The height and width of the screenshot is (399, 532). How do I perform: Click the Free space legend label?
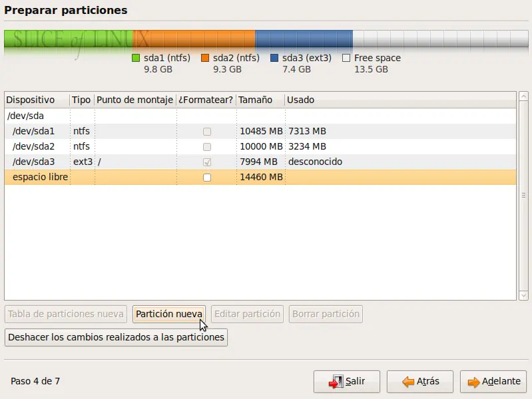pyautogui.click(x=378, y=58)
